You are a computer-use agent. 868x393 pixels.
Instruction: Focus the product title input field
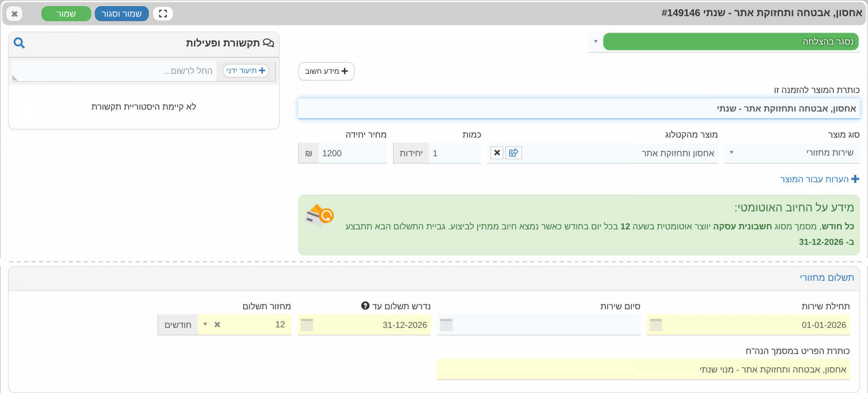(x=579, y=108)
